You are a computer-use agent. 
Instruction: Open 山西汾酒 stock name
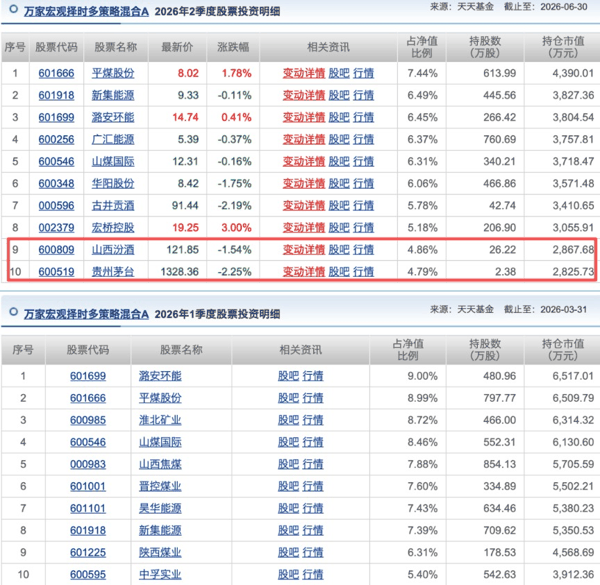click(113, 250)
